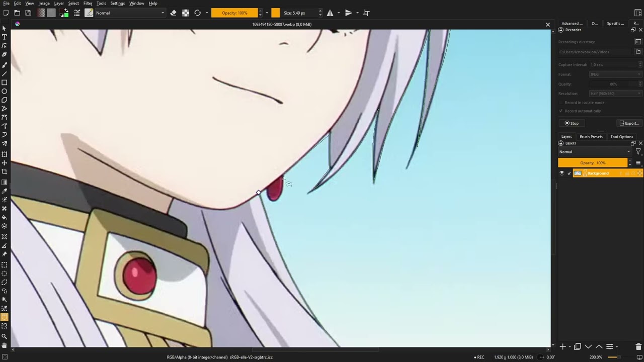
Task: Select the Gradient tool
Action: (x=5, y=182)
